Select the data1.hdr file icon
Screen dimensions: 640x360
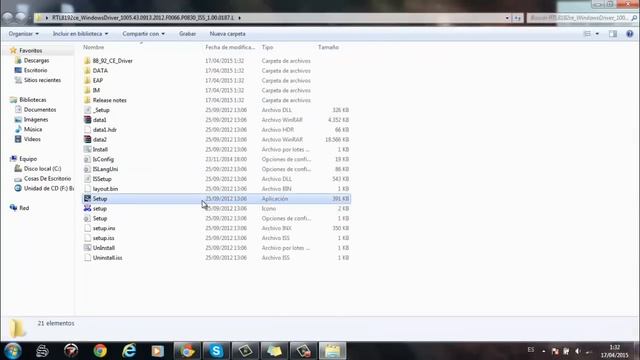[87, 130]
